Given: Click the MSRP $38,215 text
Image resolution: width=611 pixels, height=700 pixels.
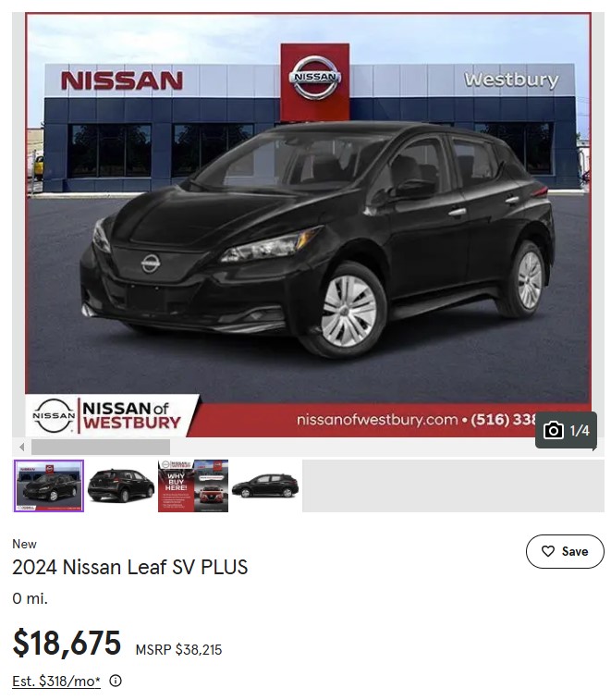Looking at the screenshot, I should 178,649.
